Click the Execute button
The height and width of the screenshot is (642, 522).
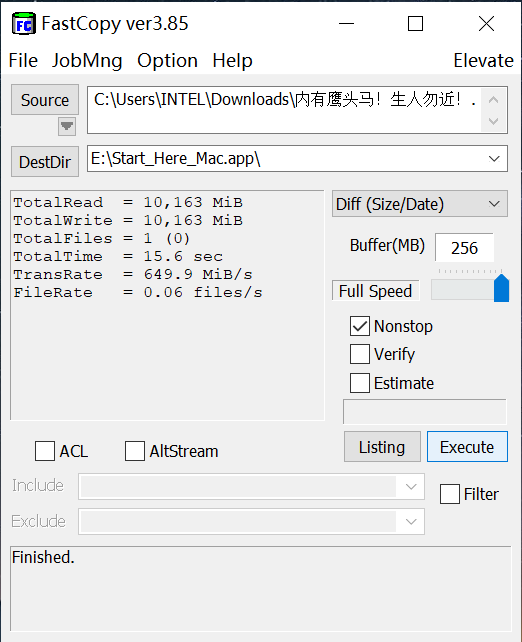tap(467, 447)
